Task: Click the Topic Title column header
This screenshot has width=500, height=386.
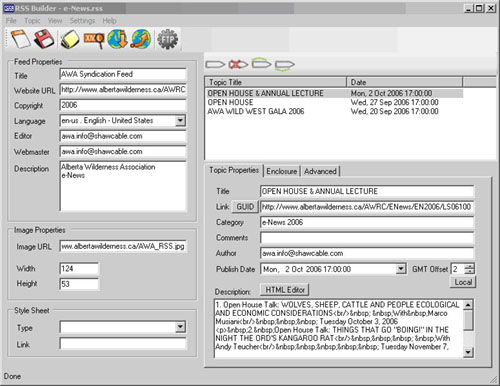Action: tap(276, 82)
